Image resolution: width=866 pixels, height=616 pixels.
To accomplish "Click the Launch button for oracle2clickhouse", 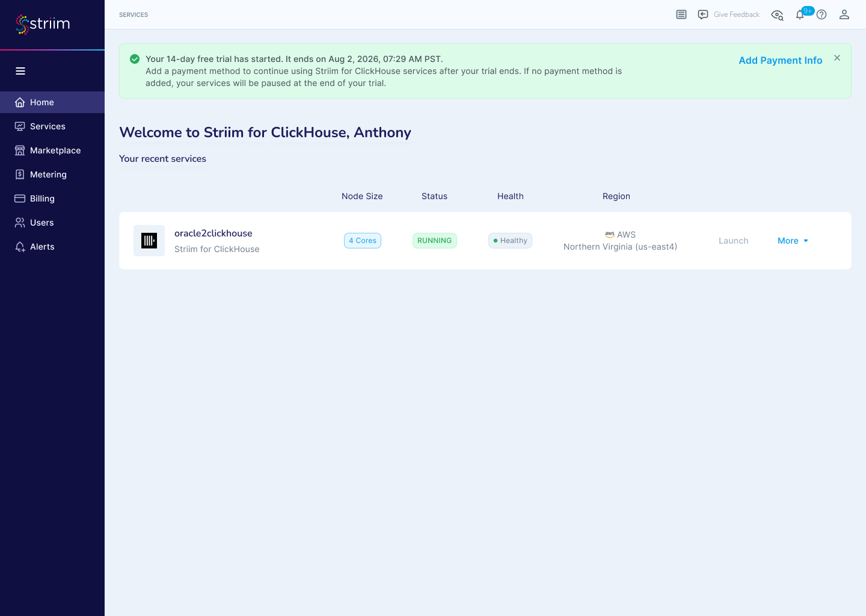I will click(x=734, y=241).
